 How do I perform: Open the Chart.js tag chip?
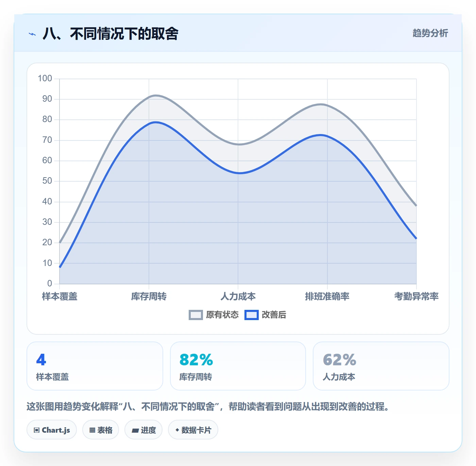pyautogui.click(x=52, y=430)
